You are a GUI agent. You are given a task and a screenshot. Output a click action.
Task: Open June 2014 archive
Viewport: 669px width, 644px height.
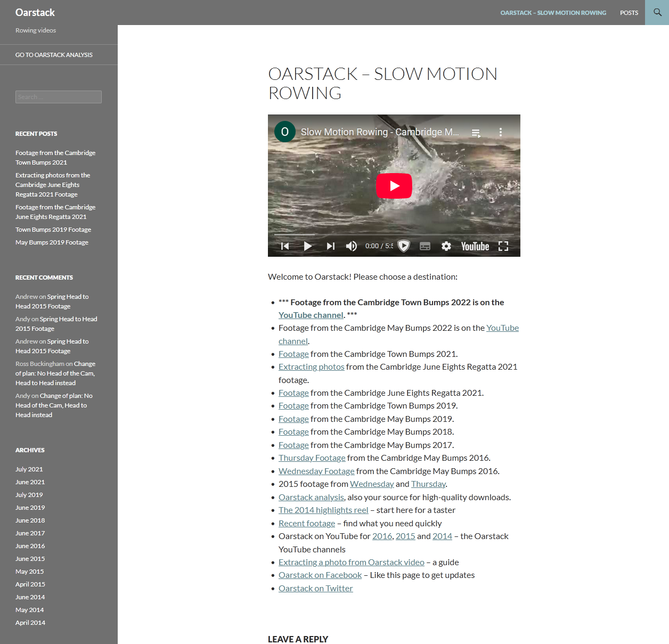point(30,597)
